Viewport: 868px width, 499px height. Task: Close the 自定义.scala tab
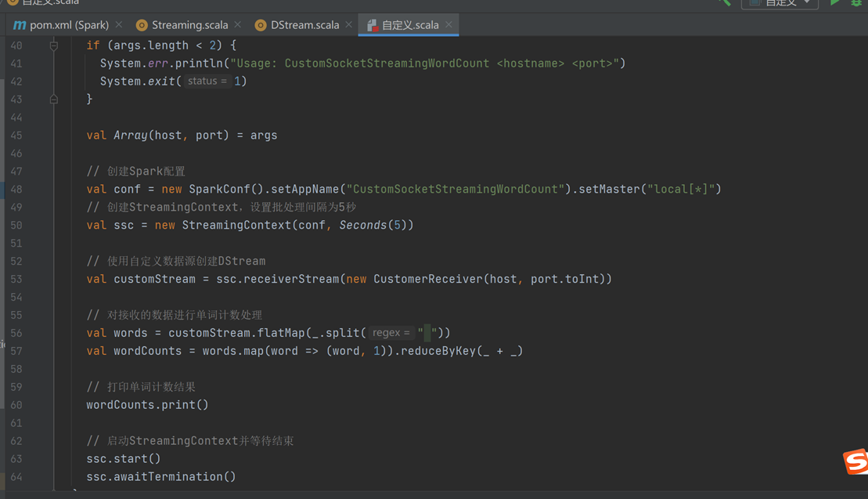click(448, 24)
